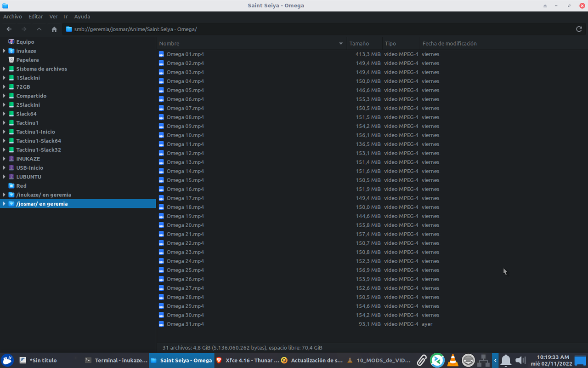
Task: Select file Omega 20.mp4
Action: [x=185, y=225]
